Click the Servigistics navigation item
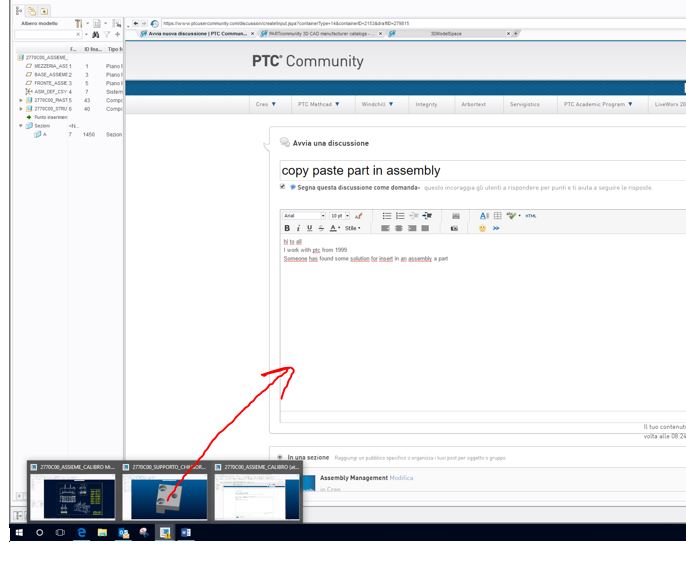 tap(525, 104)
